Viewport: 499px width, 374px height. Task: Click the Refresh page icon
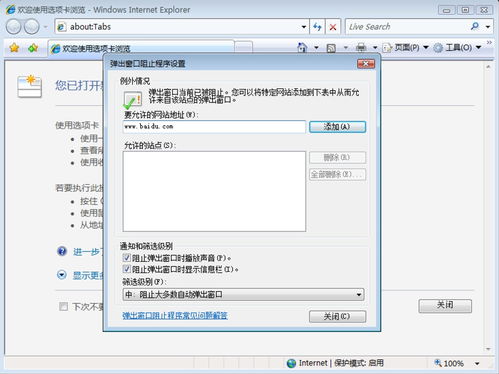(x=317, y=27)
